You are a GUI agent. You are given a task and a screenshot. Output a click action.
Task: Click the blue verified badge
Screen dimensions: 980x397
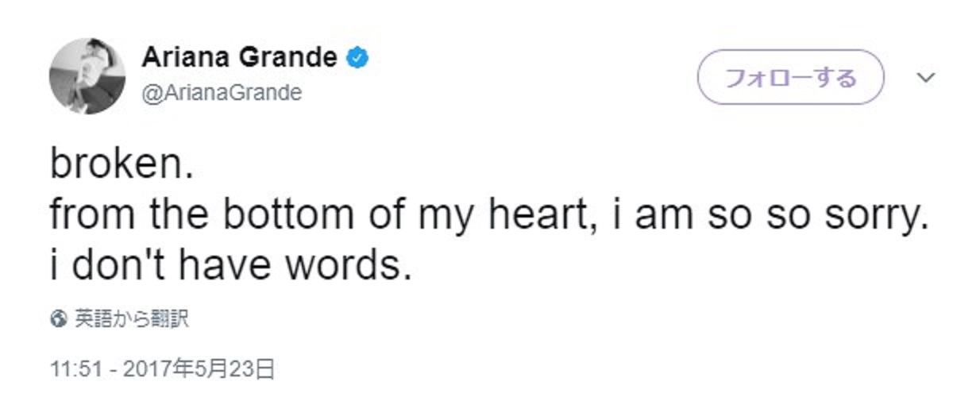pyautogui.click(x=357, y=58)
